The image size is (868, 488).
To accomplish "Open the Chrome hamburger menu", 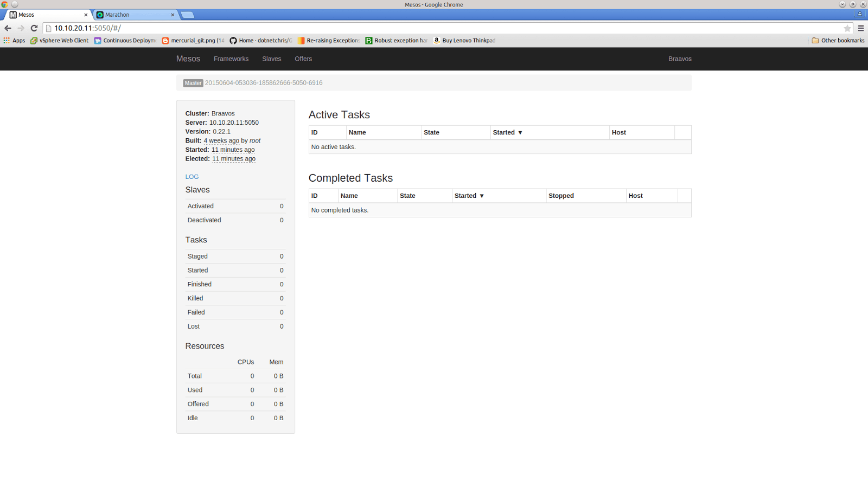I will click(861, 28).
